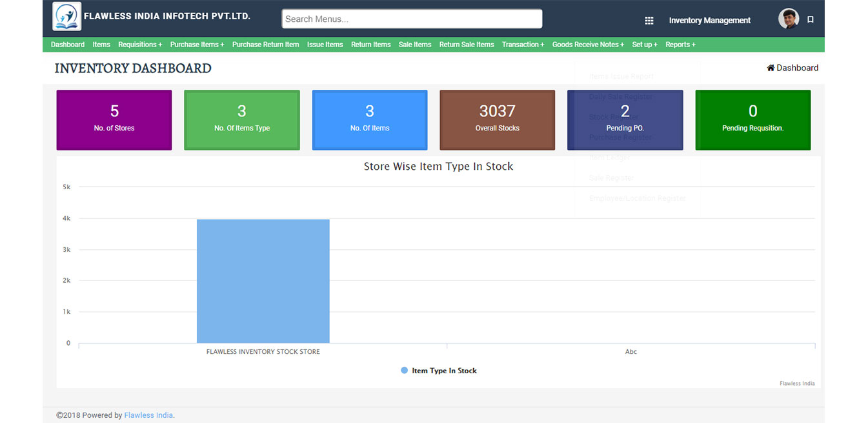This screenshot has width=868, height=423.
Task: Click the blue stock store chart bar
Action: [x=263, y=281]
